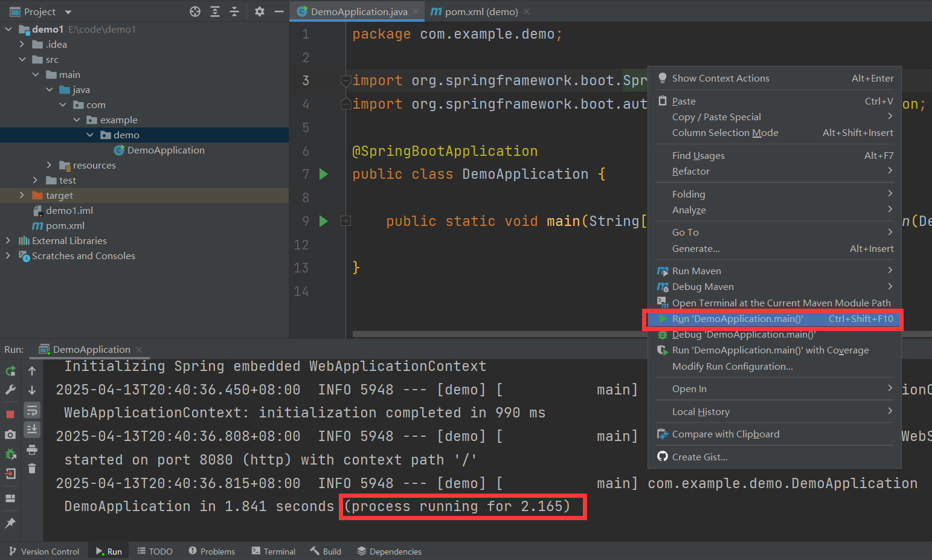Expand the target folder
Image resolution: width=932 pixels, height=560 pixels.
tap(22, 195)
